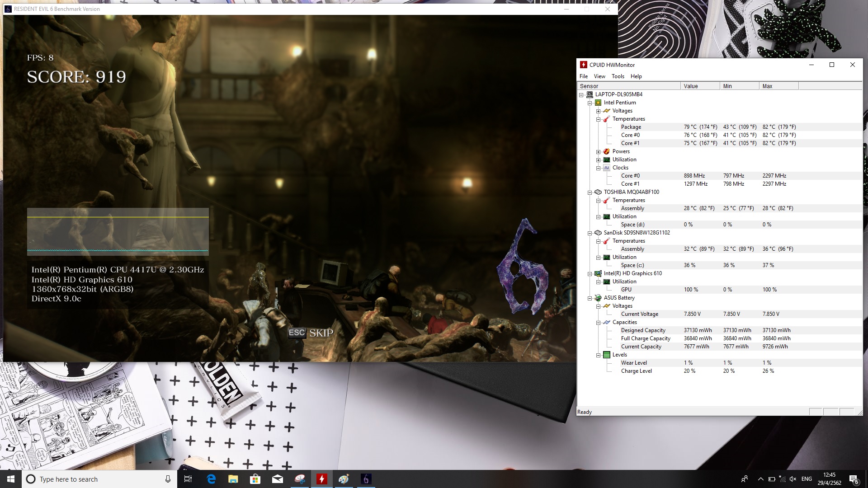
Task: Click the Min column header
Action: click(x=740, y=86)
